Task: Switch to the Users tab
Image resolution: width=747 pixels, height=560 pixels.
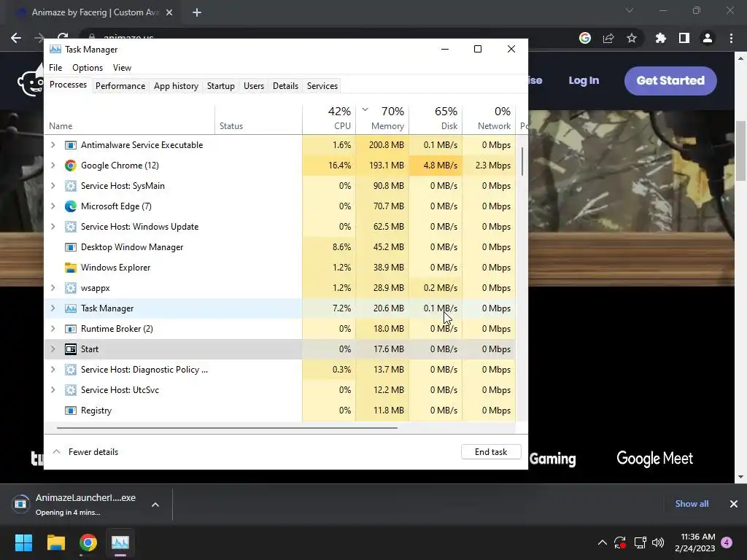Action: (x=253, y=86)
